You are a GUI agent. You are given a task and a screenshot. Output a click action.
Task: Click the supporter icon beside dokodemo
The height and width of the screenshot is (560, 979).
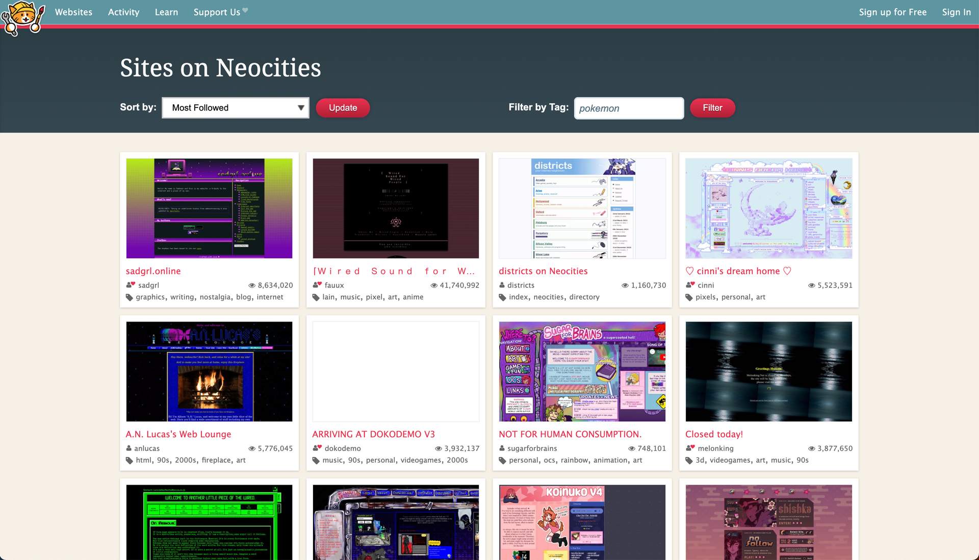[317, 448]
